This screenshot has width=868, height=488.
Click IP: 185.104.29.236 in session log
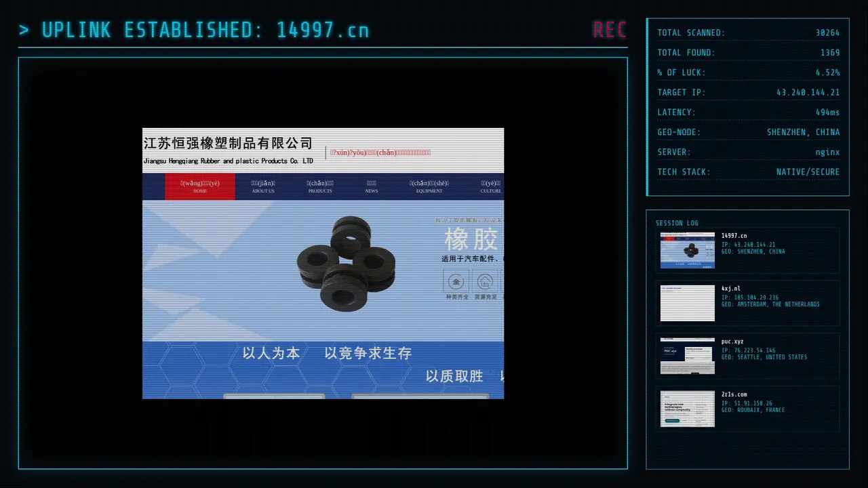(x=750, y=298)
